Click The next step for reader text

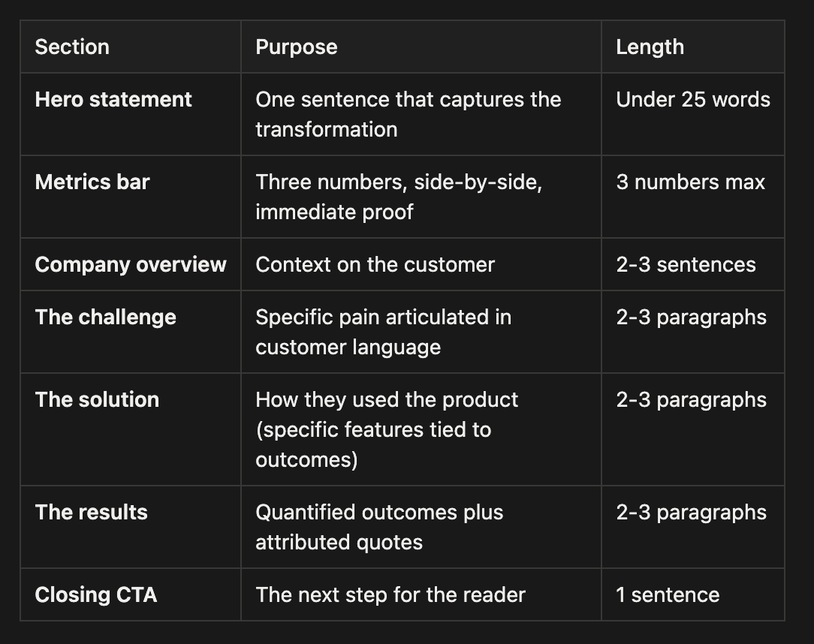pos(390,594)
